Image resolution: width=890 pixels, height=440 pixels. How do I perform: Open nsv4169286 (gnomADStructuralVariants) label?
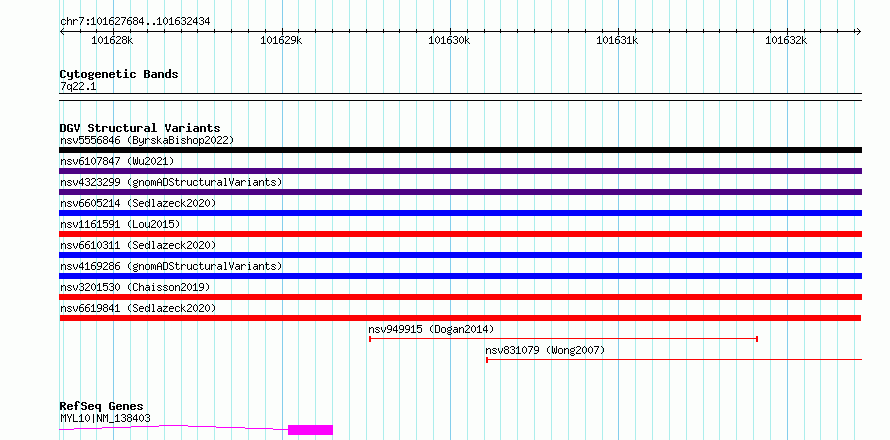coord(171,266)
